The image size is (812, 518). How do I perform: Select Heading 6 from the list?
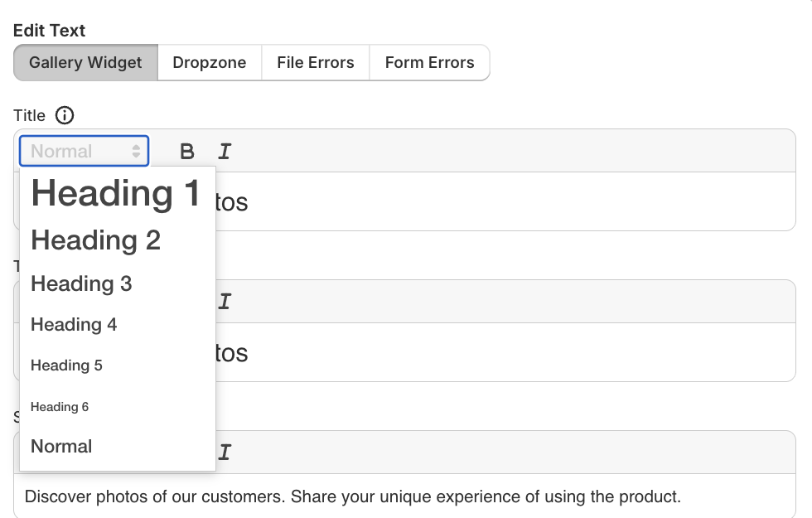pyautogui.click(x=60, y=407)
